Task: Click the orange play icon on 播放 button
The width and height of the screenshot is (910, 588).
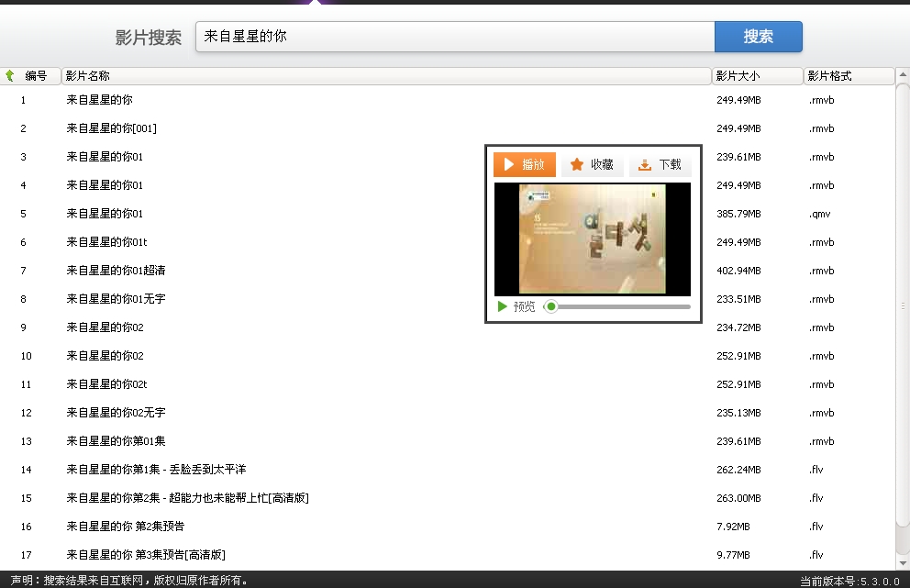Action: coord(510,165)
